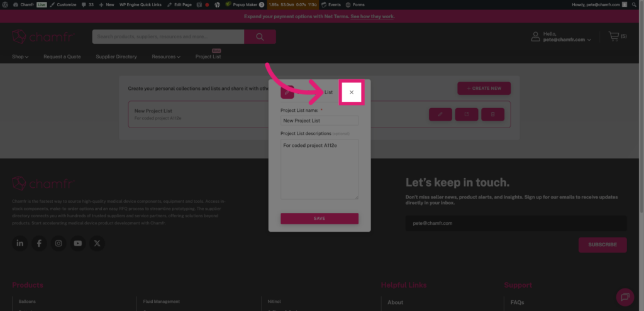Click the Create New button
This screenshot has width=644, height=311.
tap(484, 88)
